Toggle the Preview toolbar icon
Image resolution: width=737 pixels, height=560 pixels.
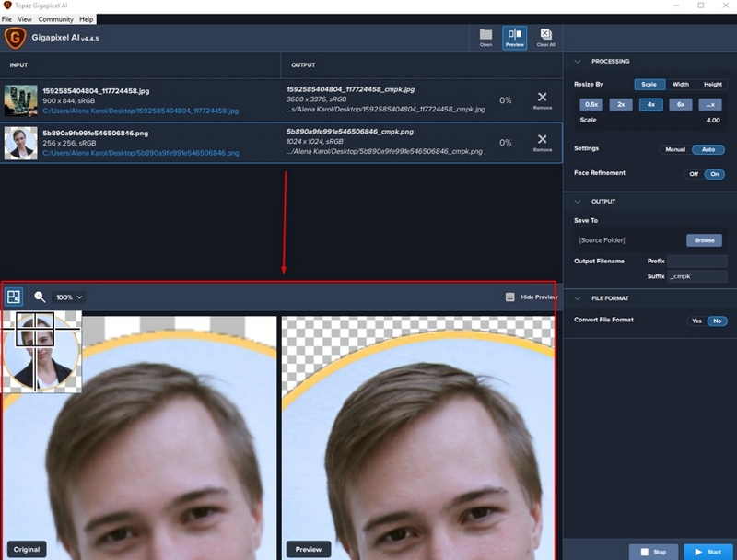click(x=515, y=37)
